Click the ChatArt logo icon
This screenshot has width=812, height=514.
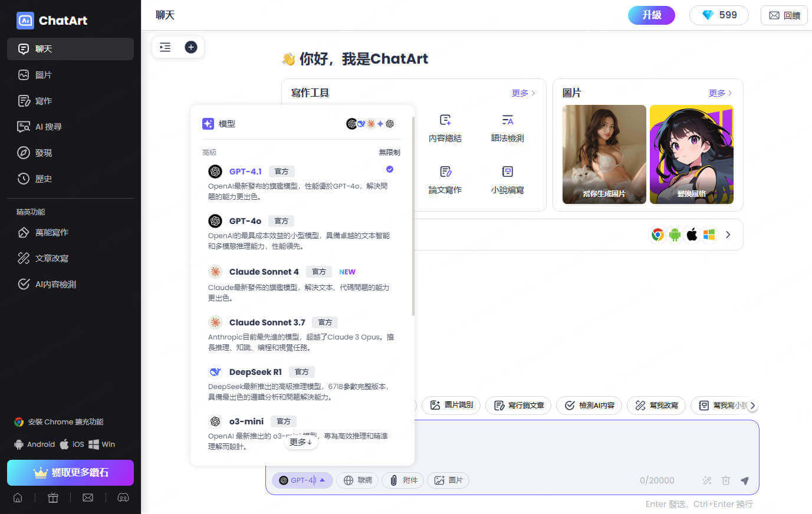click(25, 21)
